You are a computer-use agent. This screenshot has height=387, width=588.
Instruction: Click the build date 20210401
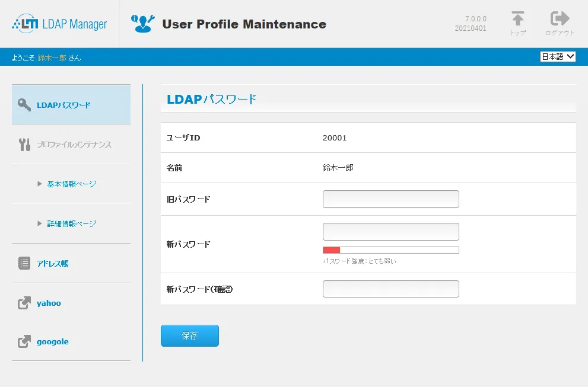pyautogui.click(x=471, y=28)
